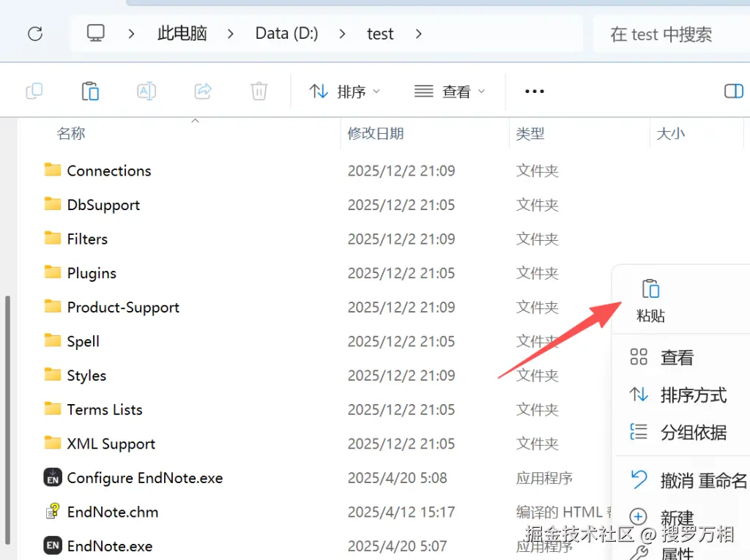Select the Connections folder icon

(x=53, y=170)
